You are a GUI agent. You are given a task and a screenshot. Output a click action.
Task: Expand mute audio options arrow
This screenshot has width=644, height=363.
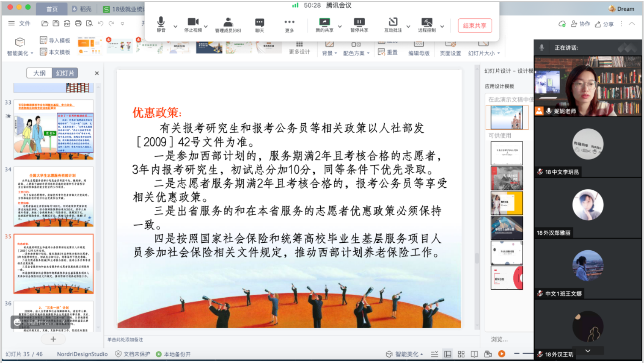(175, 26)
